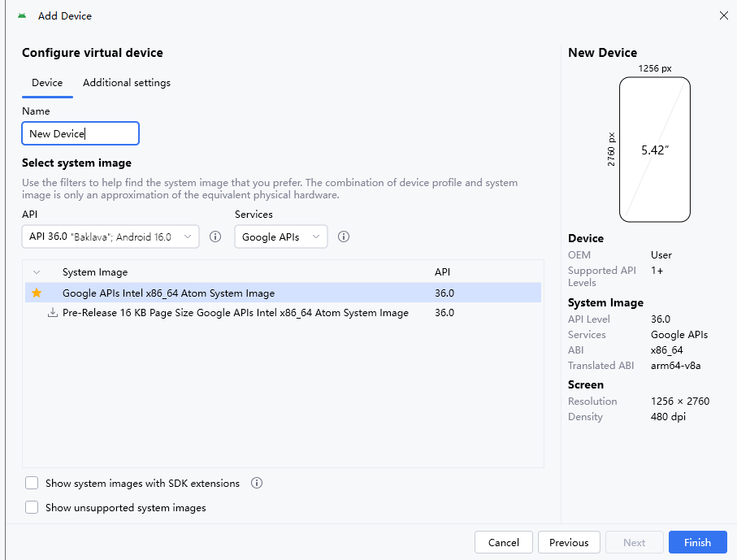Click the 480 dpi density value
This screenshot has width=737, height=560.
click(x=668, y=417)
